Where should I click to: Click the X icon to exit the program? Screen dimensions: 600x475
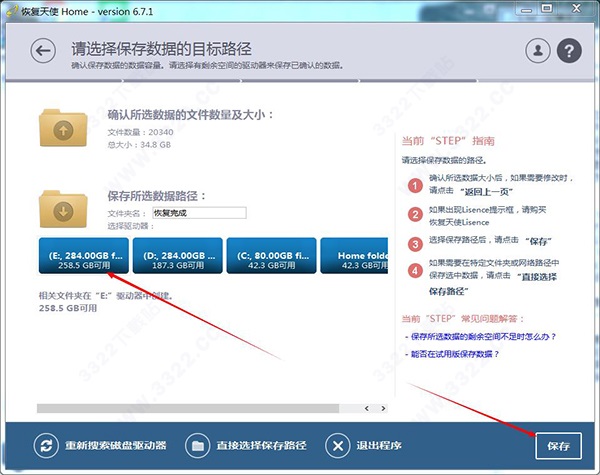338,446
